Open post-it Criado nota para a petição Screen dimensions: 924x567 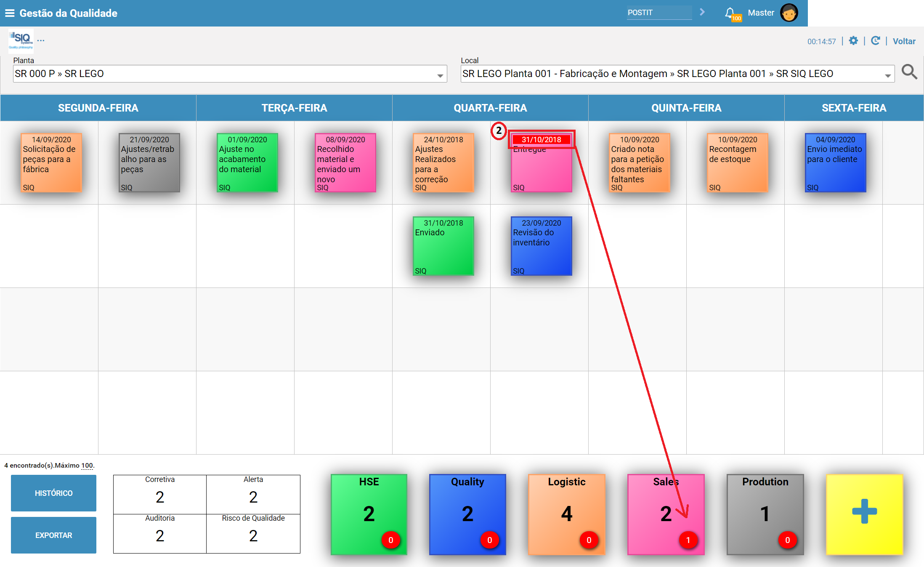click(640, 162)
